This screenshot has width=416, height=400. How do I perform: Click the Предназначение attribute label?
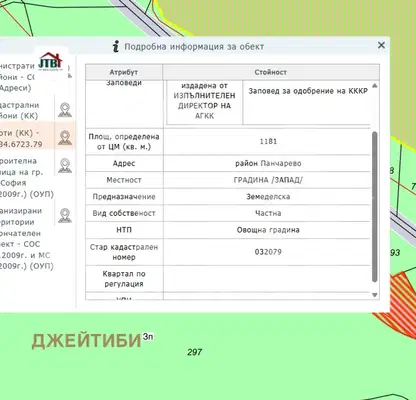[124, 197]
